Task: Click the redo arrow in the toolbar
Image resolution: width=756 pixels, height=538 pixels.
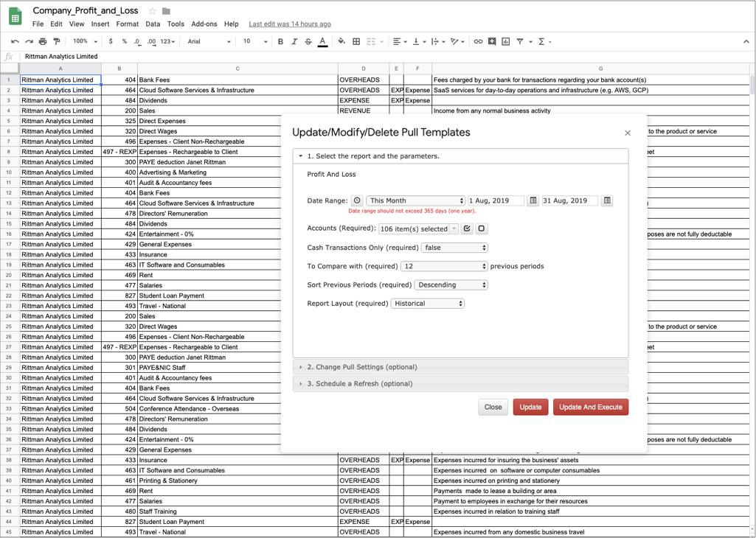Action: pos(29,42)
